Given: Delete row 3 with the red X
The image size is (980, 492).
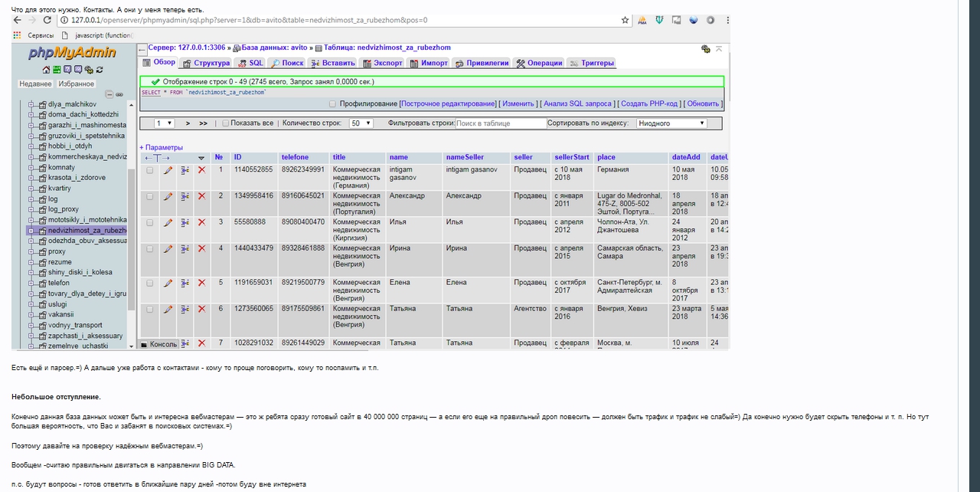Looking at the screenshot, I should click(201, 222).
